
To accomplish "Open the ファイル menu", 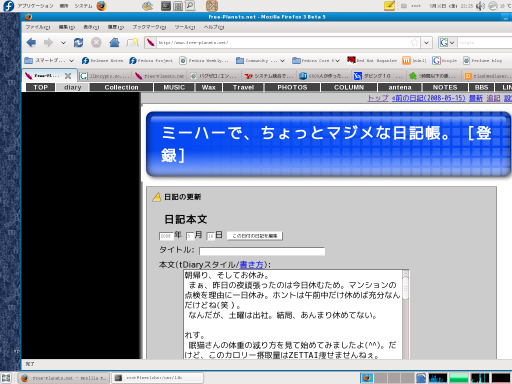I will click(38, 27).
